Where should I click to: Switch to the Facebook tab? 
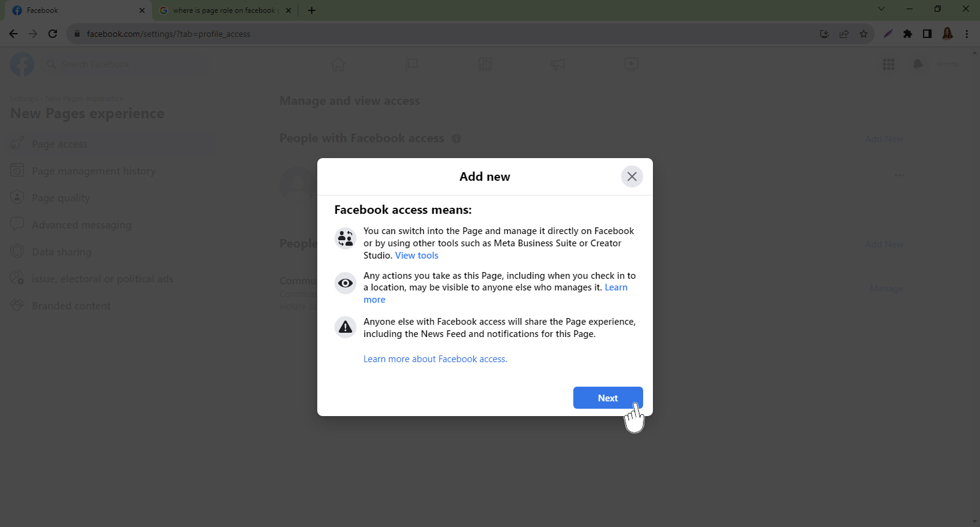click(77, 10)
